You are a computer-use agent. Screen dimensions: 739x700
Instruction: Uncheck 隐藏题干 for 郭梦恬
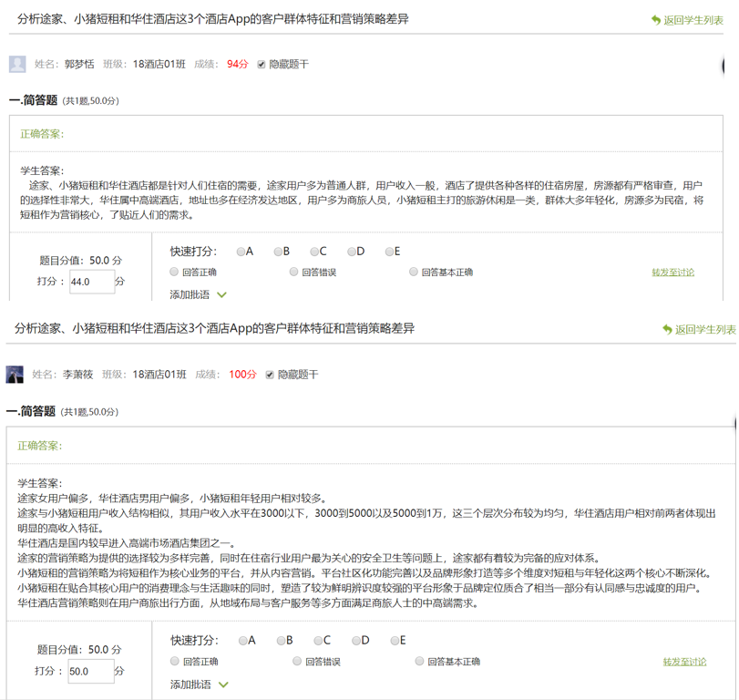[262, 65]
